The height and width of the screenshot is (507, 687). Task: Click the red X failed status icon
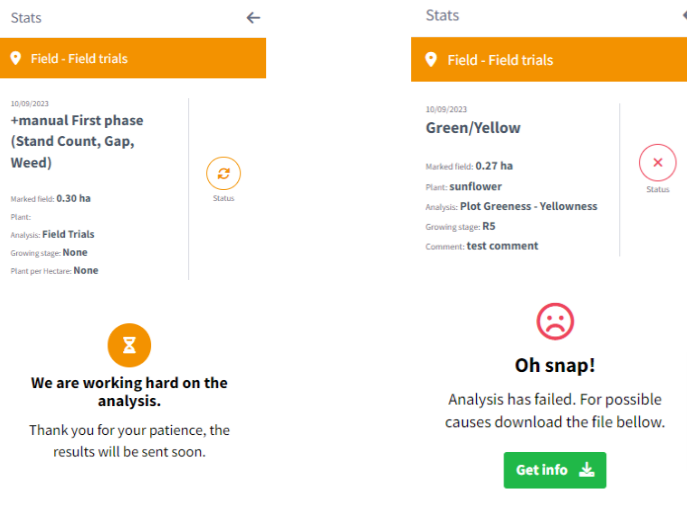click(657, 163)
